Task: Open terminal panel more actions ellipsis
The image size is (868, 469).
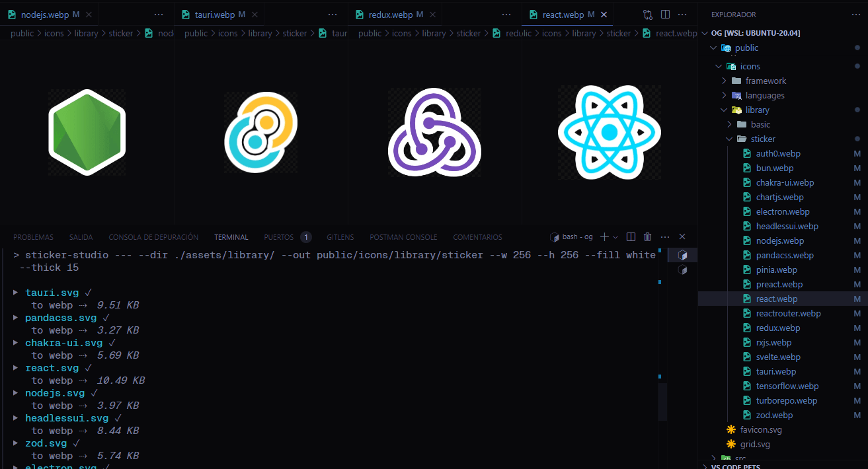Action: [665, 237]
